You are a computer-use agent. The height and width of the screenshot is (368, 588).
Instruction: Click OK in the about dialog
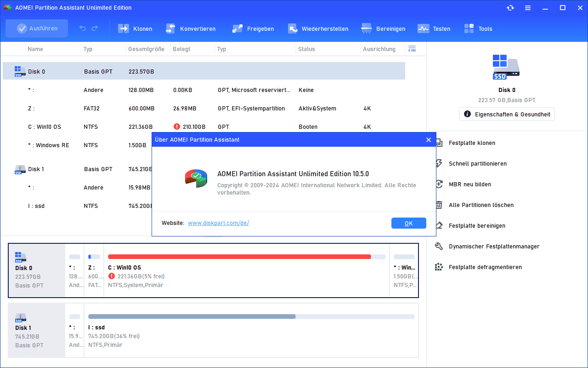click(409, 223)
